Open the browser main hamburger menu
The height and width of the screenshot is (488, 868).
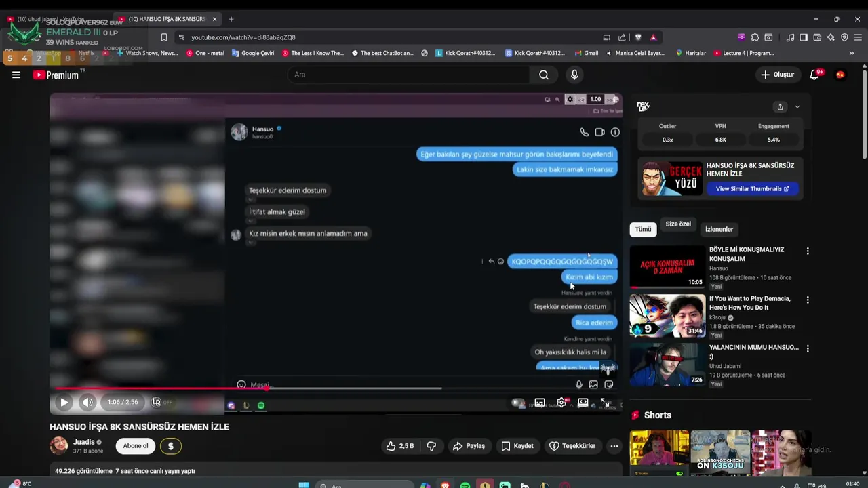click(858, 37)
